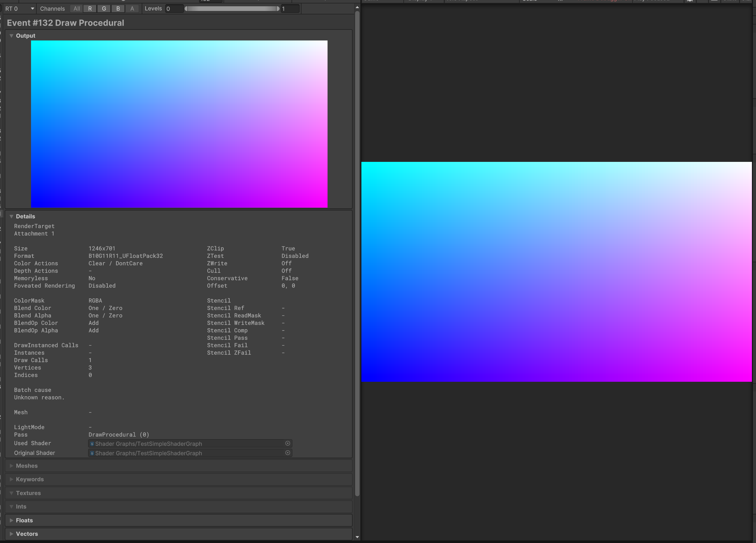Enable the A alpha channel button
This screenshot has width=756, height=543.
click(132, 9)
